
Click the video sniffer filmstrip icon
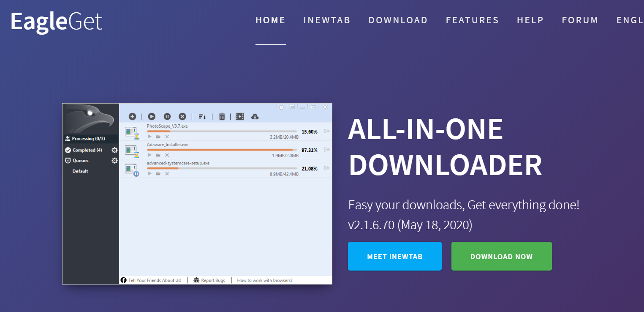(240, 116)
